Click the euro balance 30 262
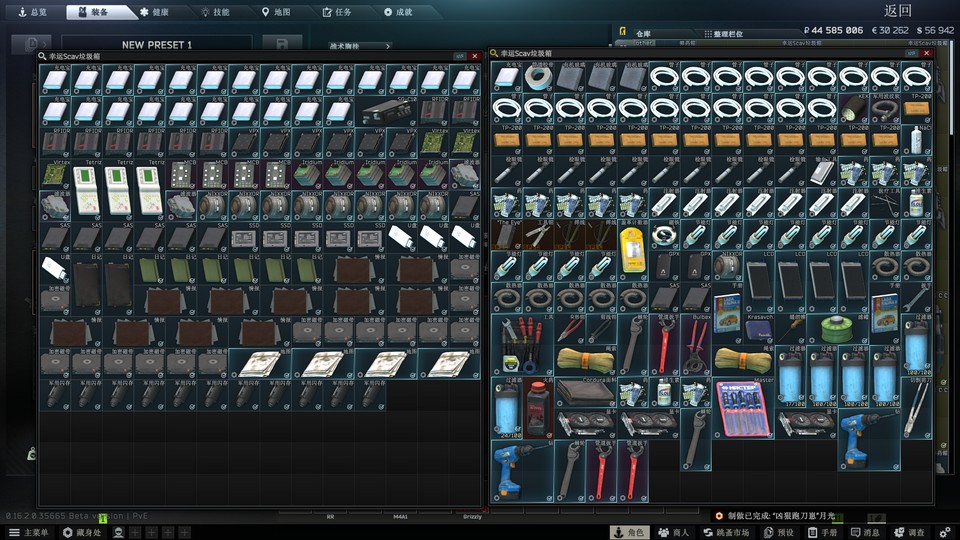This screenshot has width=960, height=540. click(890, 30)
